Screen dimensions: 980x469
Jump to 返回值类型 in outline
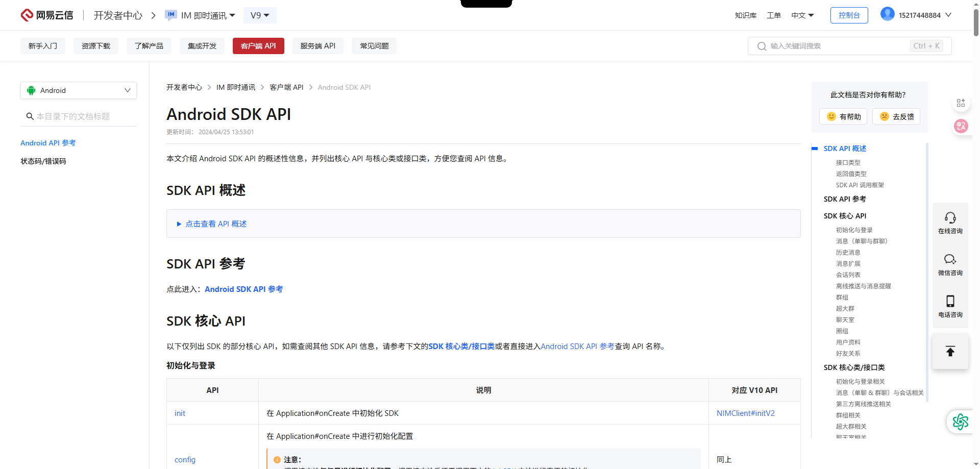(x=851, y=174)
